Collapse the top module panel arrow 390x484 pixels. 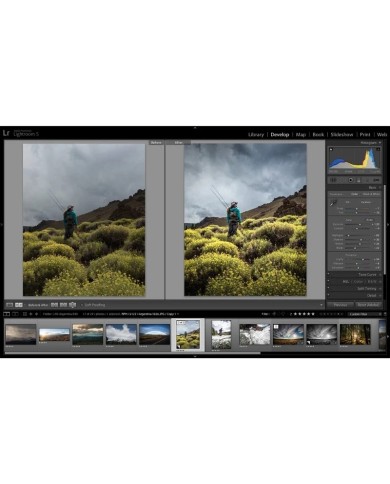(195, 128)
